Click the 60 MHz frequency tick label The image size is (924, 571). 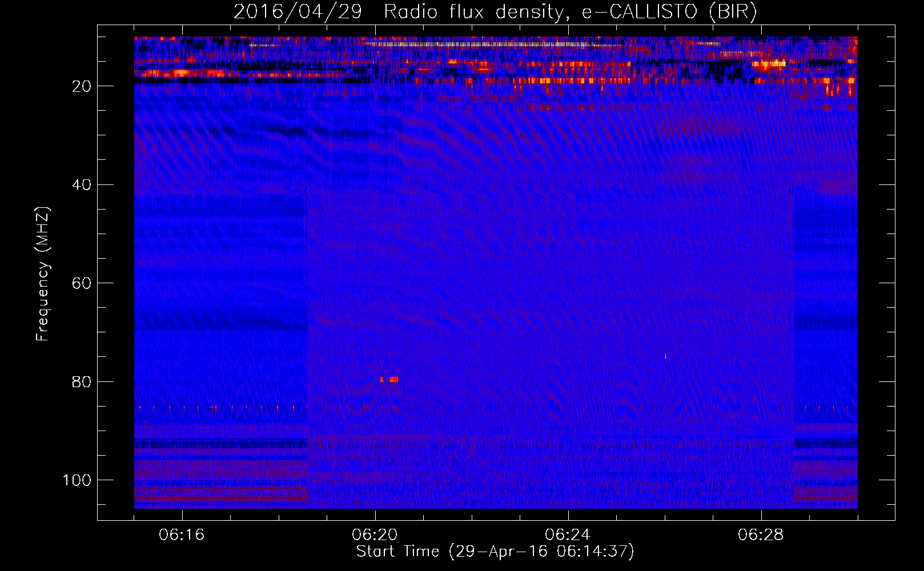pos(82,283)
